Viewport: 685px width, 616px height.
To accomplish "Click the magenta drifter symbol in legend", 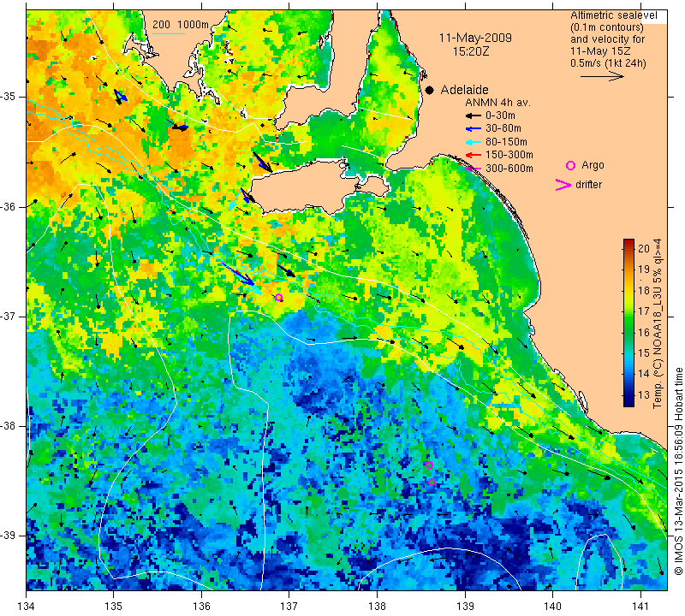I will 563,185.
